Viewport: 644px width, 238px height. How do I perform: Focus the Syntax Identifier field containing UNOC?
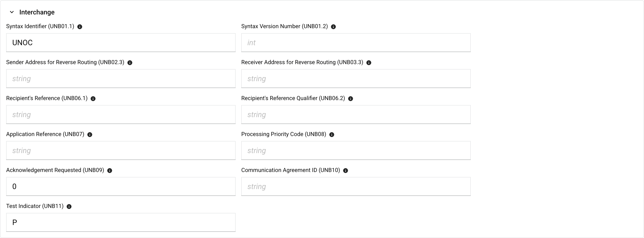tap(121, 43)
